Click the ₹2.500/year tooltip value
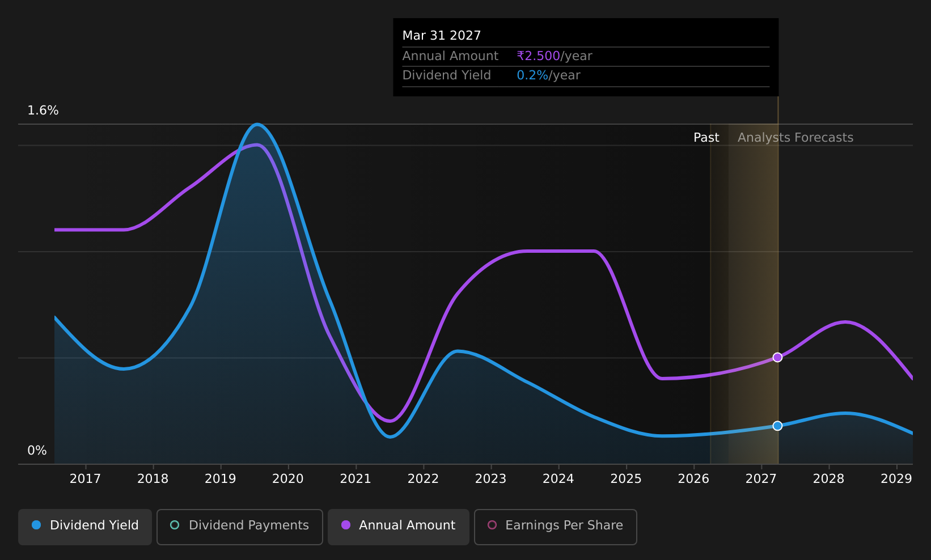931x560 pixels. pos(554,56)
